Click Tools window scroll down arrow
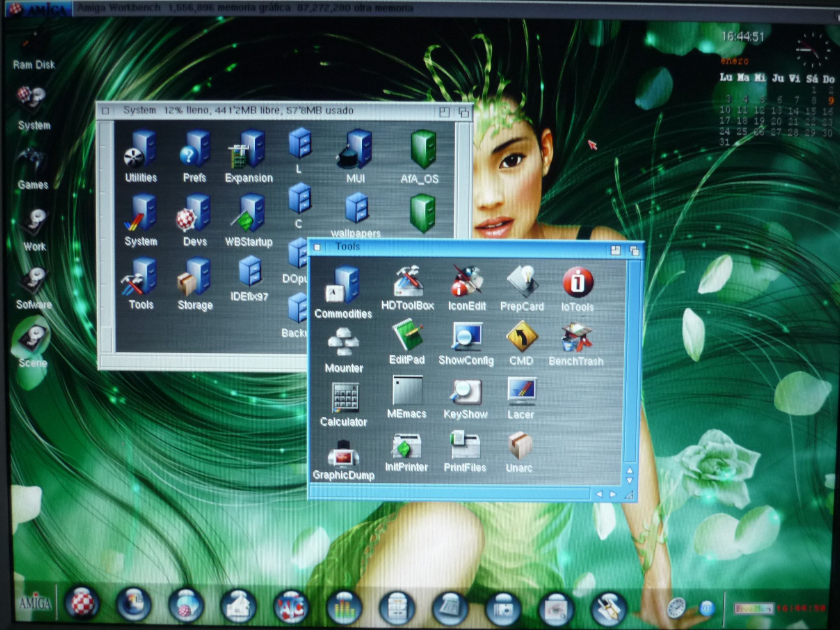 coord(630,481)
